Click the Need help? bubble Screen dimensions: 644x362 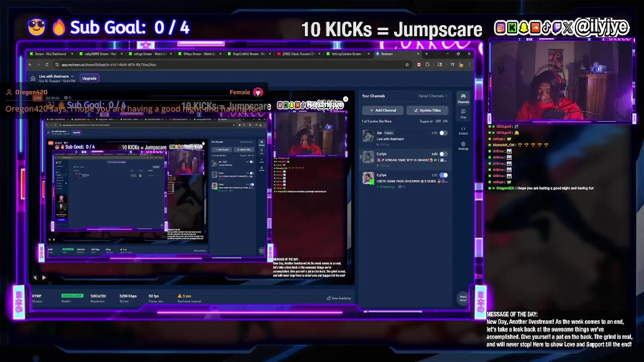point(463,298)
